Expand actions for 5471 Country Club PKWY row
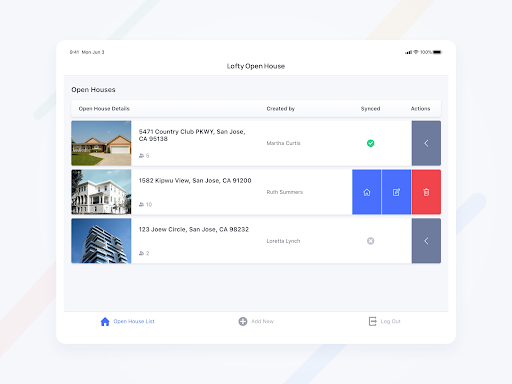Image resolution: width=512 pixels, height=384 pixels. click(426, 143)
